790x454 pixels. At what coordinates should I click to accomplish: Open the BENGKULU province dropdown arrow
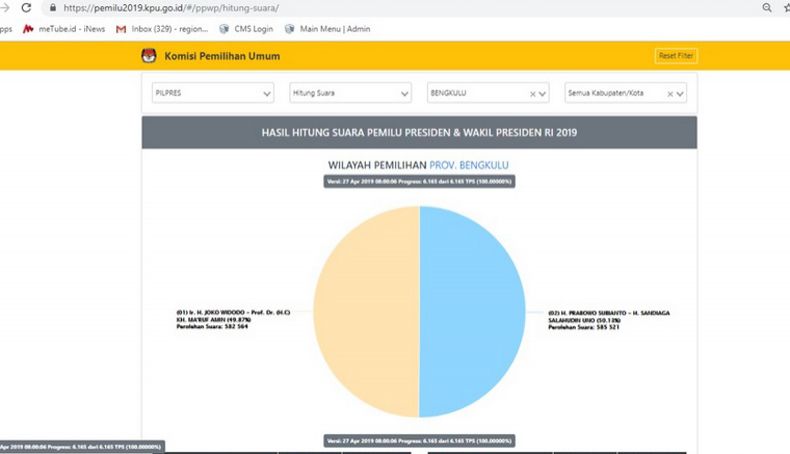click(543, 94)
